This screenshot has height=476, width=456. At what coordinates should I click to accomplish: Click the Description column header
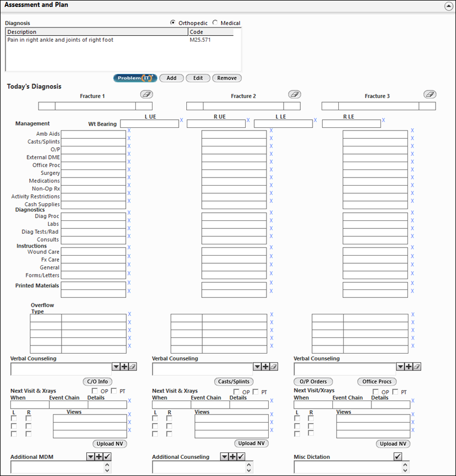click(x=97, y=32)
